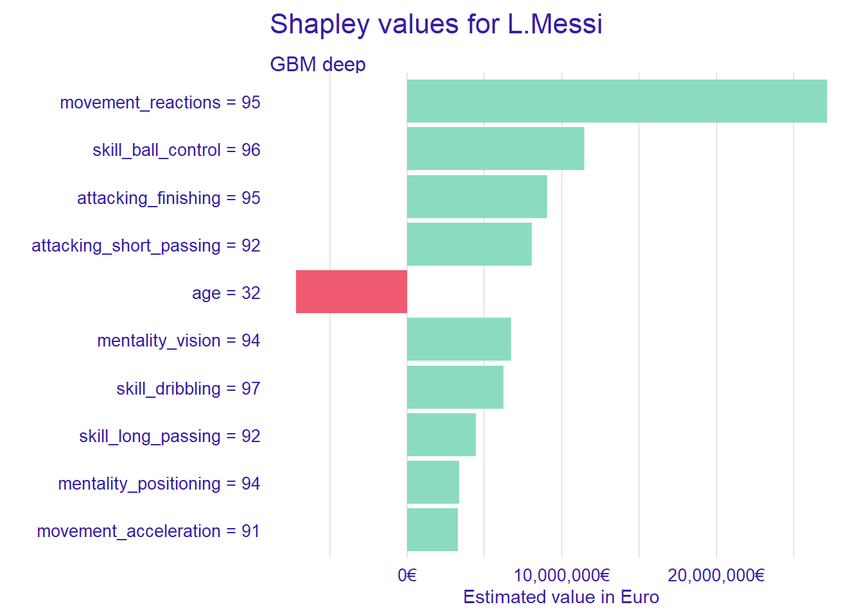Screen dimensions: 863x616
Task: Click the "20,000,000€" axis tick label
Action: (x=716, y=575)
